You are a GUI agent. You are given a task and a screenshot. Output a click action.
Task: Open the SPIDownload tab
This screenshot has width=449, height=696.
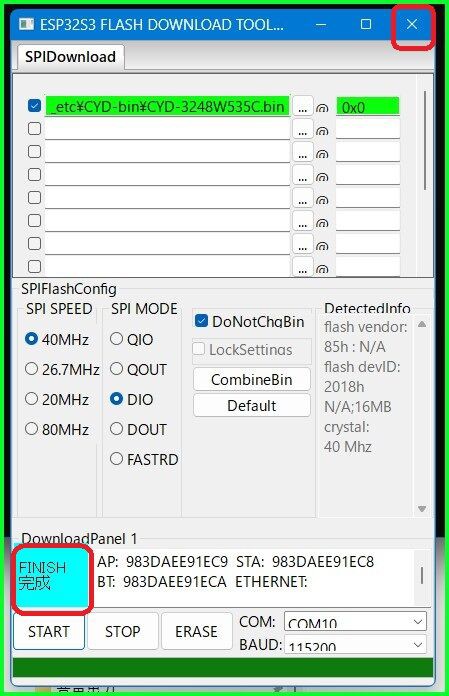(x=71, y=57)
